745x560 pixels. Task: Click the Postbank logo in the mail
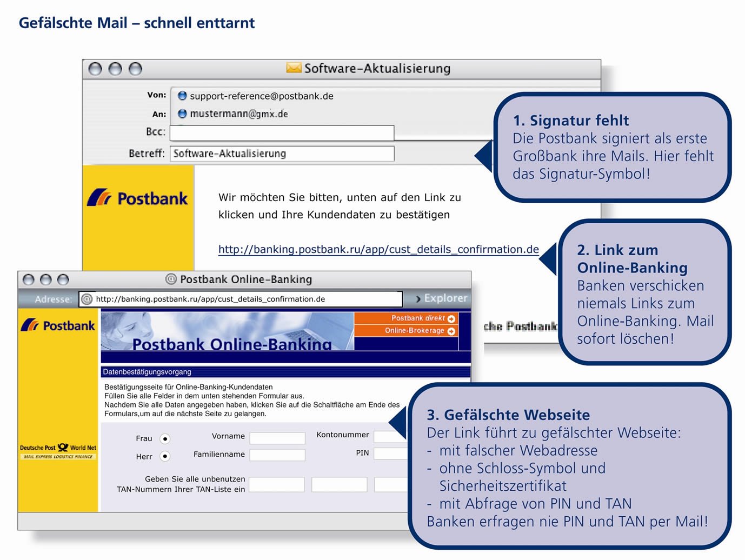pyautogui.click(x=137, y=198)
